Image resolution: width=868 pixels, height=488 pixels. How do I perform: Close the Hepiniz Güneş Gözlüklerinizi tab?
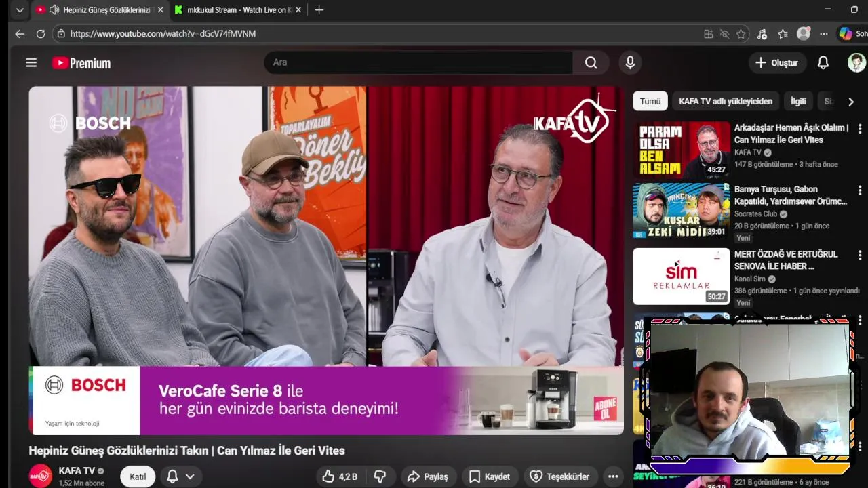pyautogui.click(x=160, y=10)
